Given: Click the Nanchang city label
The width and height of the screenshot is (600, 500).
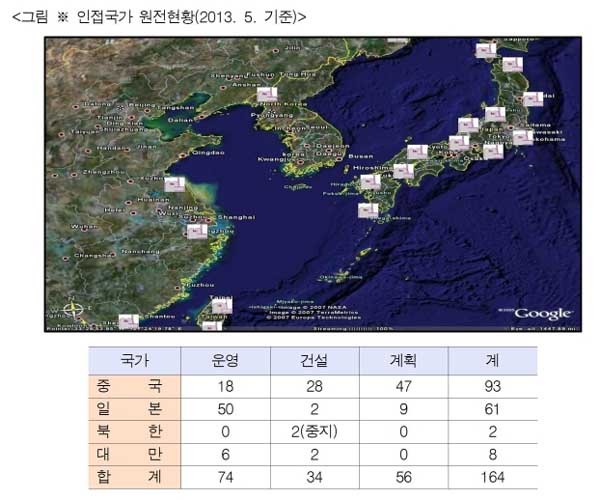Looking at the screenshot, I should point(140,251).
